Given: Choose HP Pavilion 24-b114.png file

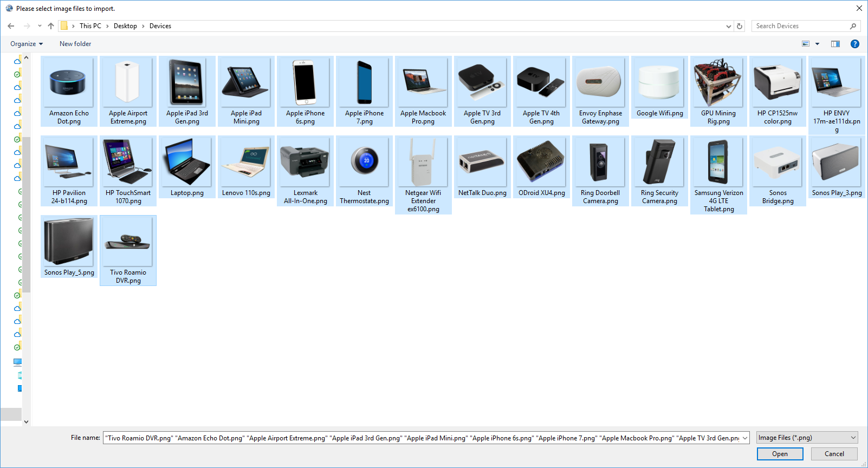Looking at the screenshot, I should 69,171.
